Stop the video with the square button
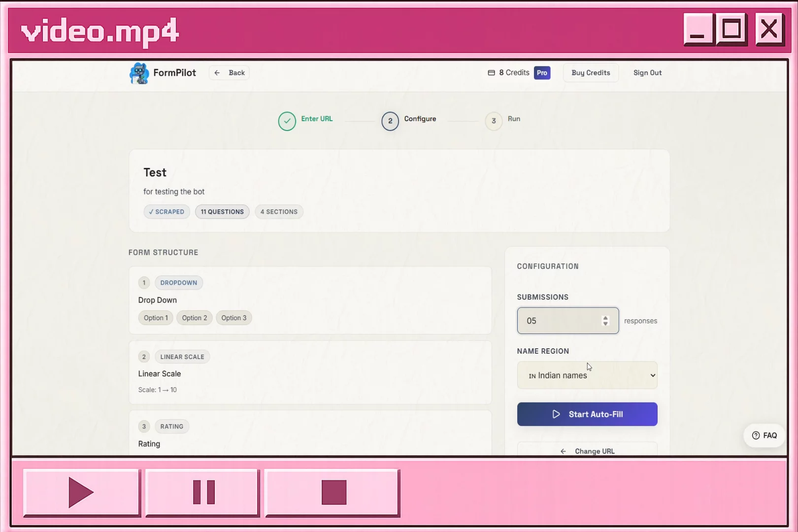This screenshot has width=798, height=532. [x=332, y=492]
